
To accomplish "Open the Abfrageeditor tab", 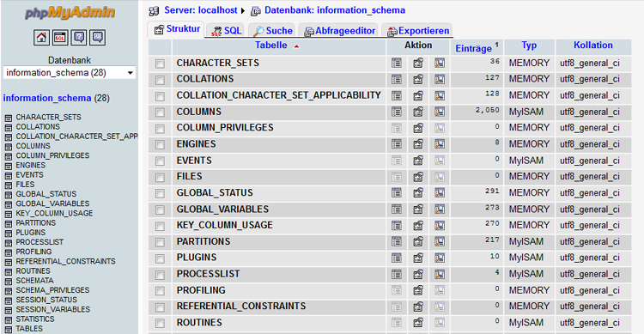I will pos(345,31).
